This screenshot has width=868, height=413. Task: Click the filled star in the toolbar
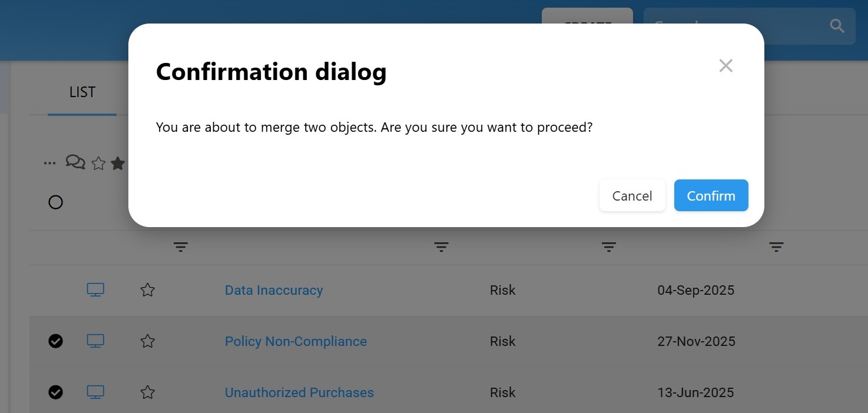pyautogui.click(x=118, y=164)
